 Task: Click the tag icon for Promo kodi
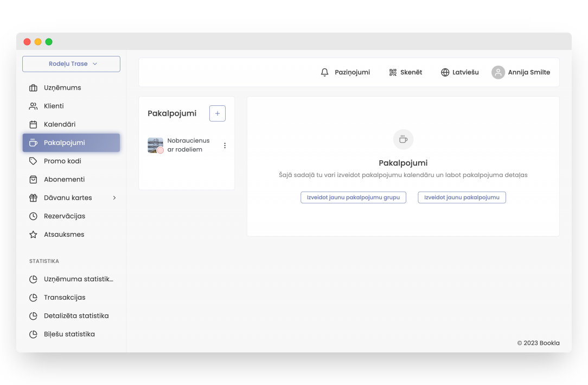coord(33,161)
